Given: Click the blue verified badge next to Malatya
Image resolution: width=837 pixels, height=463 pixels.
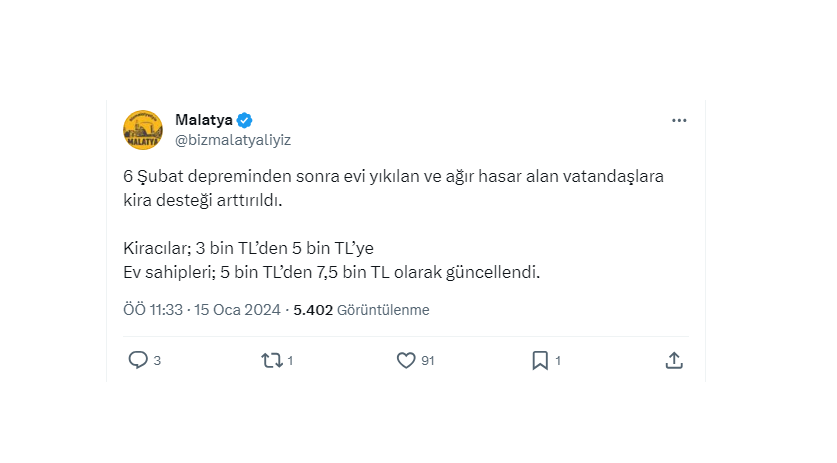Looking at the screenshot, I should coord(245,120).
